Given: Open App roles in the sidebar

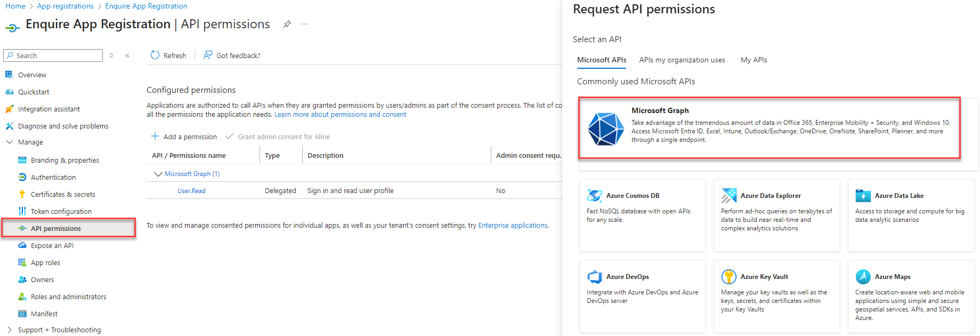Looking at the screenshot, I should (45, 262).
